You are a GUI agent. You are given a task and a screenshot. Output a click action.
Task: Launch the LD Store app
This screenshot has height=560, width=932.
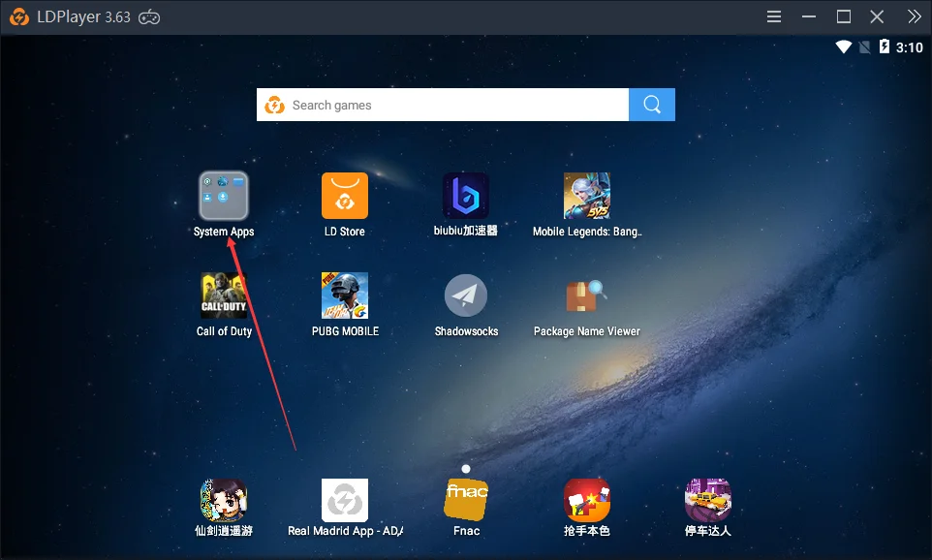click(x=345, y=196)
